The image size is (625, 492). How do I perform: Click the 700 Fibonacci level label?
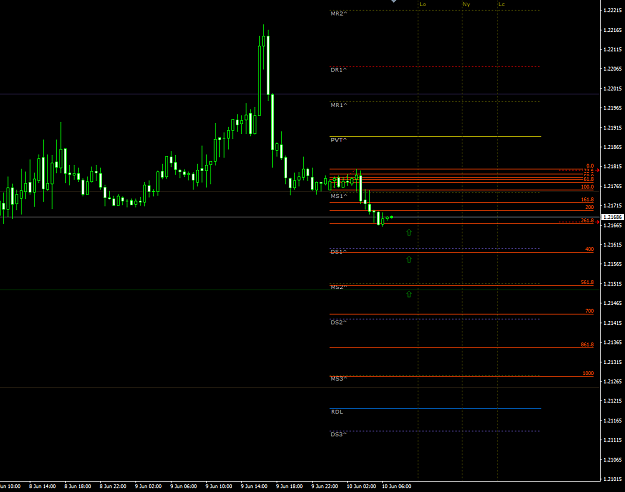[x=590, y=311]
